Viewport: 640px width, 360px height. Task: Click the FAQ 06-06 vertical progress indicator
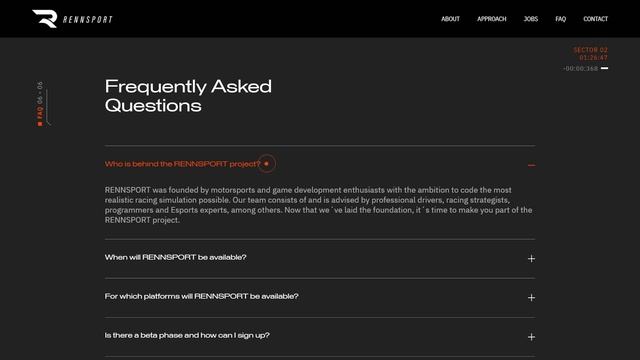coord(40,104)
